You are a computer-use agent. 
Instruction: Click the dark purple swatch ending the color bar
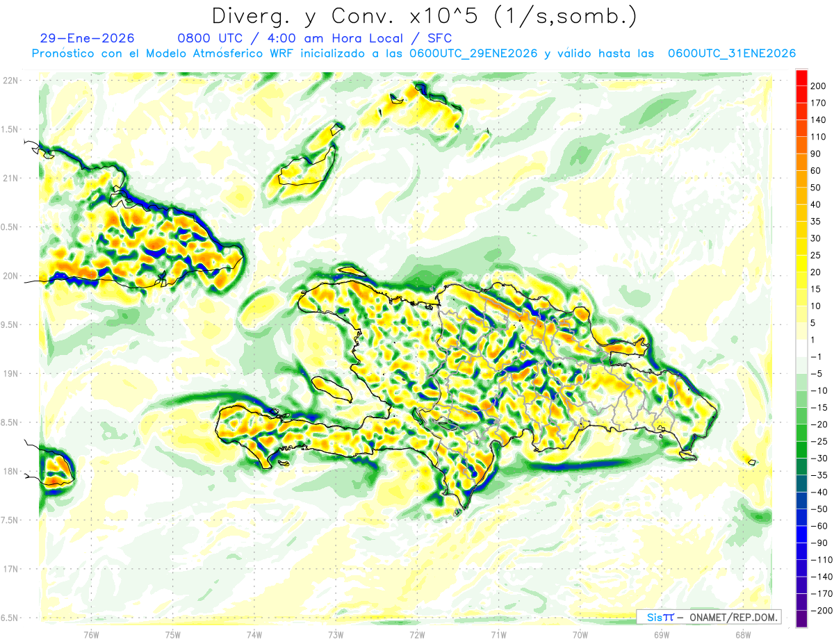click(801, 618)
